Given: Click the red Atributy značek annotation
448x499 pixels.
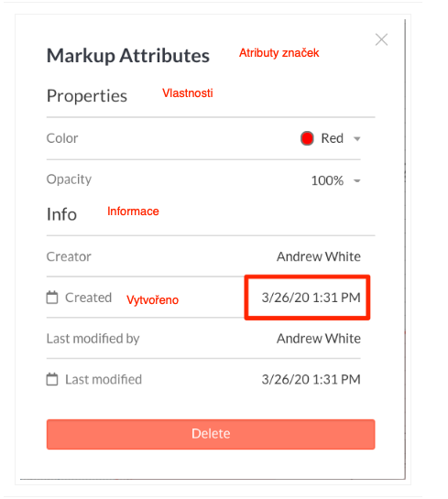Looking at the screenshot, I should [x=279, y=53].
